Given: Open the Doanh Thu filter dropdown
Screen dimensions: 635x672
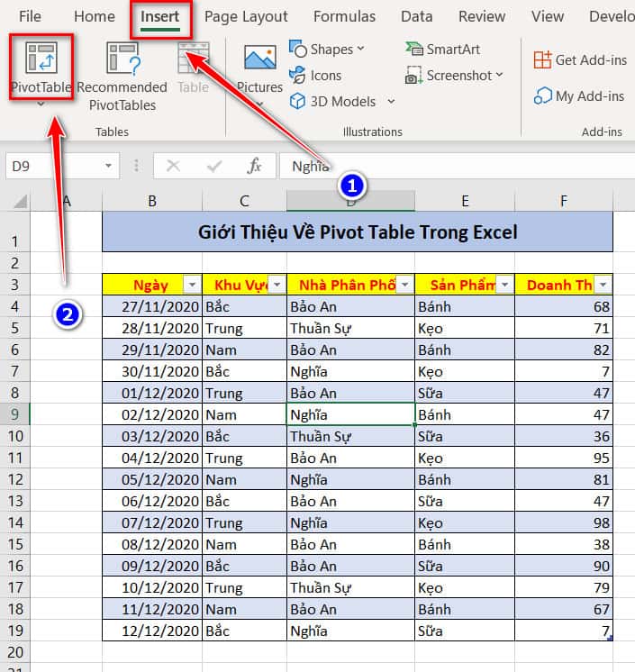Looking at the screenshot, I should pyautogui.click(x=603, y=285).
